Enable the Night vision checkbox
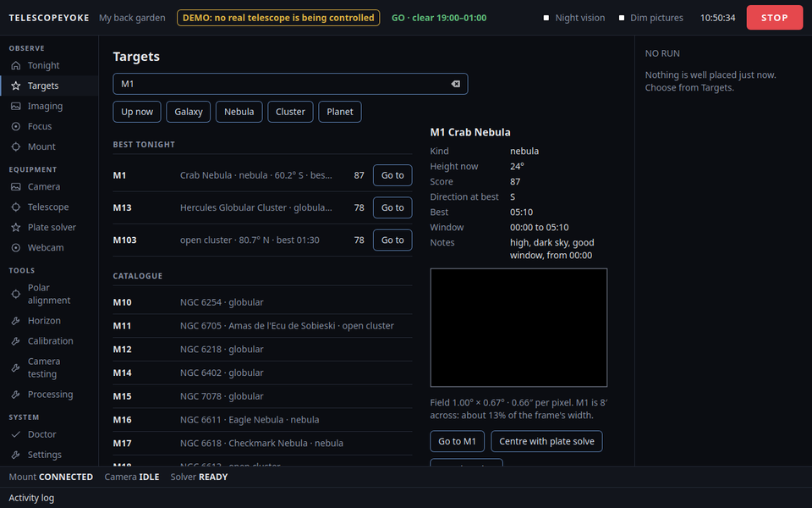Screen dimensions: 812x508 (546, 18)
